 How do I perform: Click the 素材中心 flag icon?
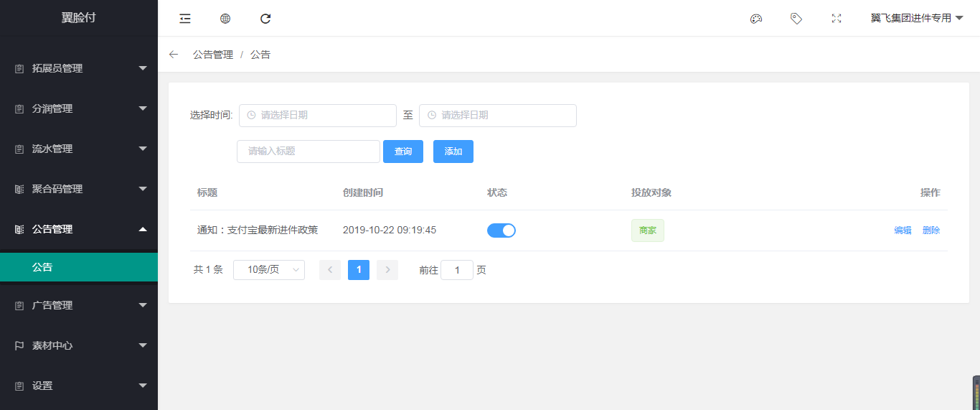click(19, 346)
